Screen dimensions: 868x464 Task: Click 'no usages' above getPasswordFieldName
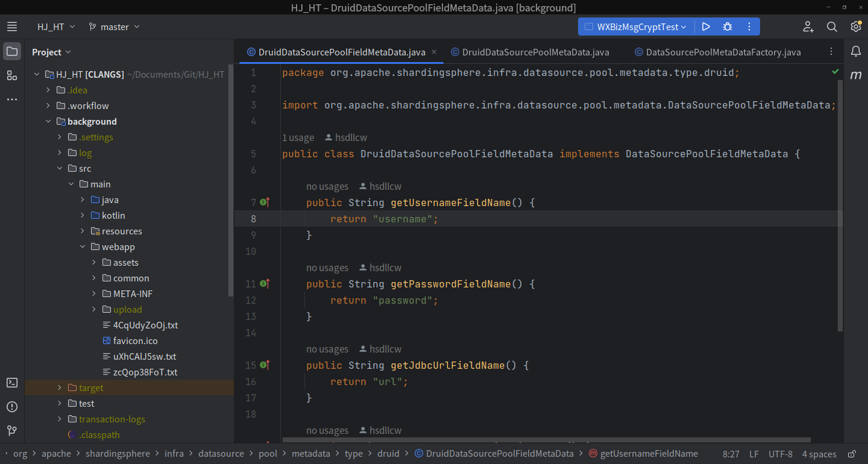(x=327, y=268)
